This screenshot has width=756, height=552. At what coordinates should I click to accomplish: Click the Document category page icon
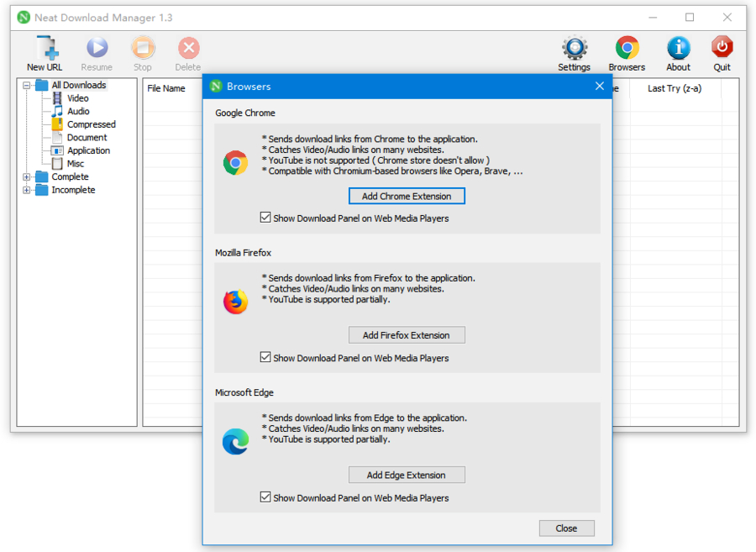coord(57,138)
